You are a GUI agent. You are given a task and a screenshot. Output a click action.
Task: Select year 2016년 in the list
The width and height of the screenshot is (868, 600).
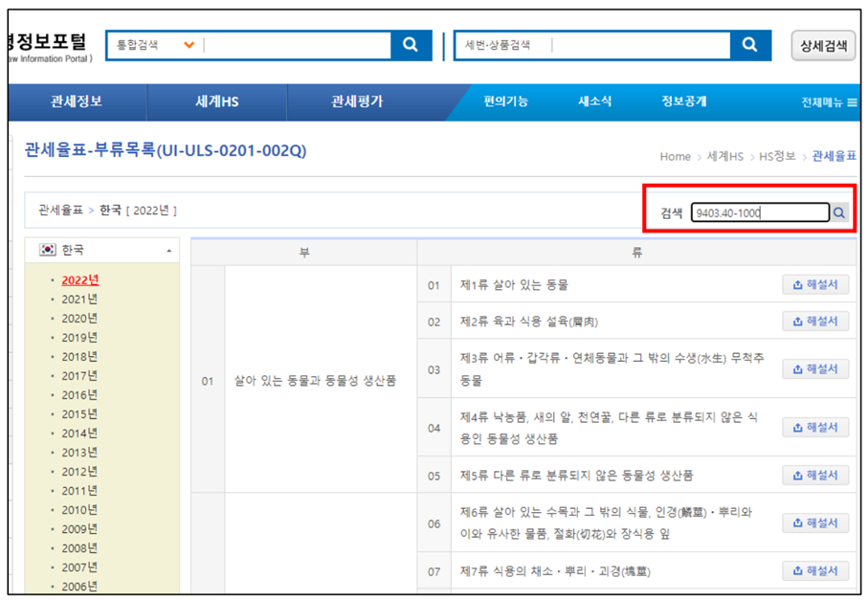point(79,395)
